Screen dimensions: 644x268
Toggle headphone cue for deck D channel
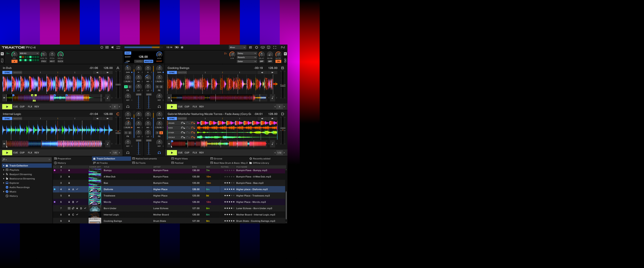[x=159, y=153]
